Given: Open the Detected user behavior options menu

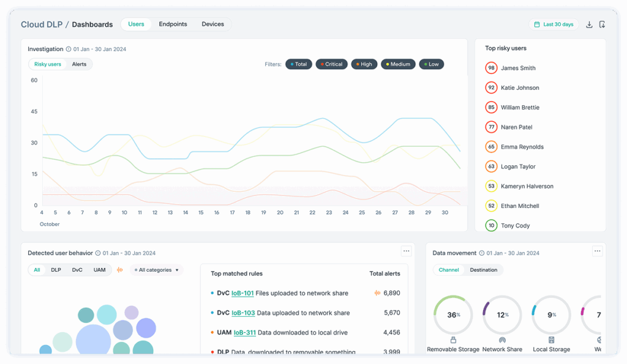Looking at the screenshot, I should pos(406,251).
